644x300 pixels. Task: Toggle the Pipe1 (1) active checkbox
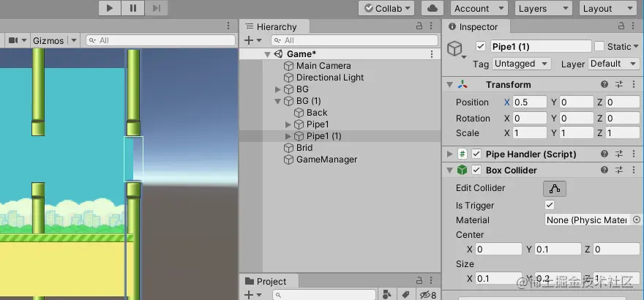pos(481,46)
